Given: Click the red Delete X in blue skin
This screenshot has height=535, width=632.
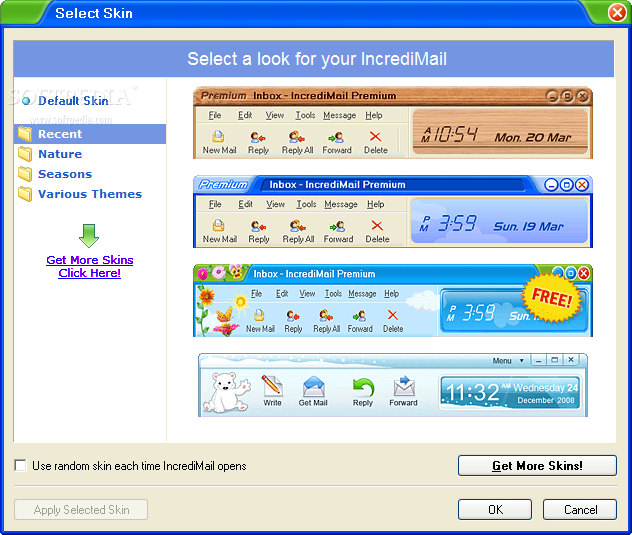Looking at the screenshot, I should click(x=377, y=225).
